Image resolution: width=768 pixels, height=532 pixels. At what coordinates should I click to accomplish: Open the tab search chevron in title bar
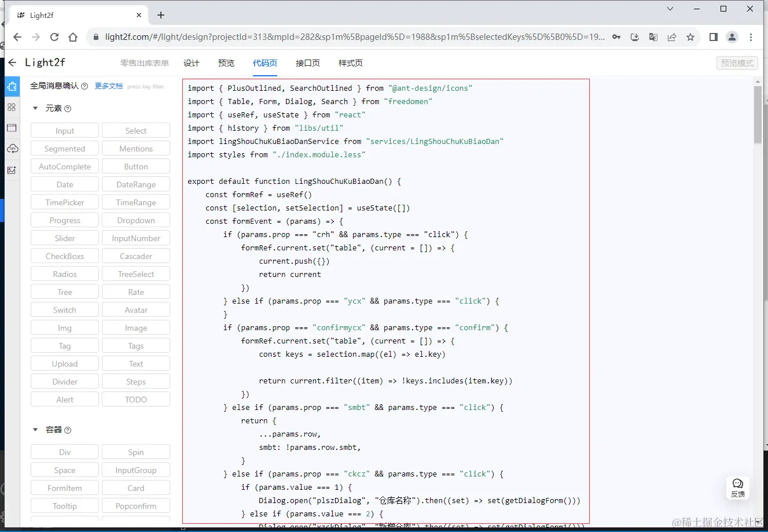click(x=670, y=9)
